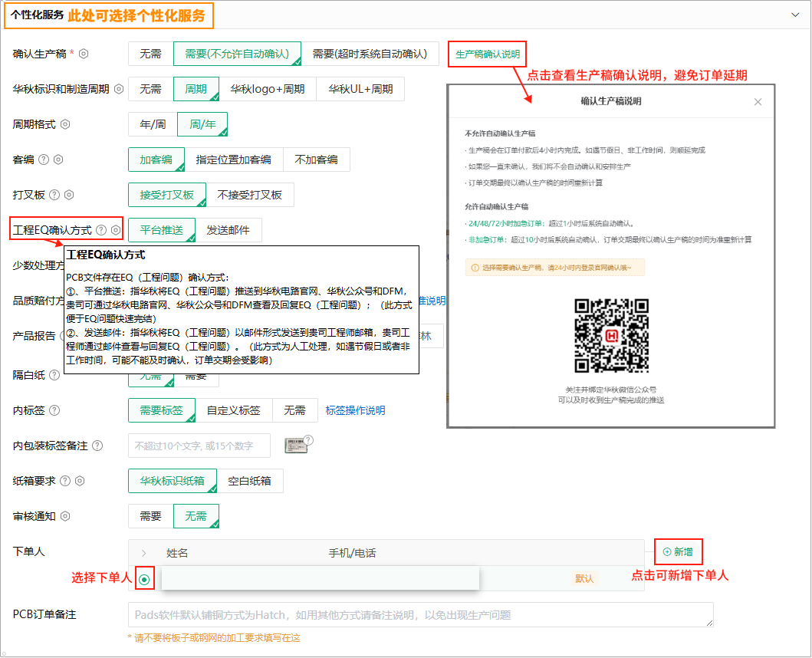Click the settings icon beside 确认生产稿

point(84,54)
